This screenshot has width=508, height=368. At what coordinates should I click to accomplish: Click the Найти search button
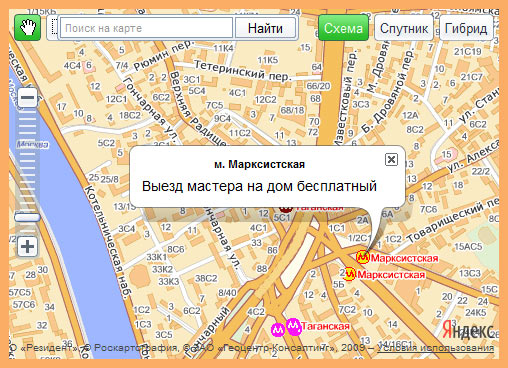pyautogui.click(x=265, y=28)
